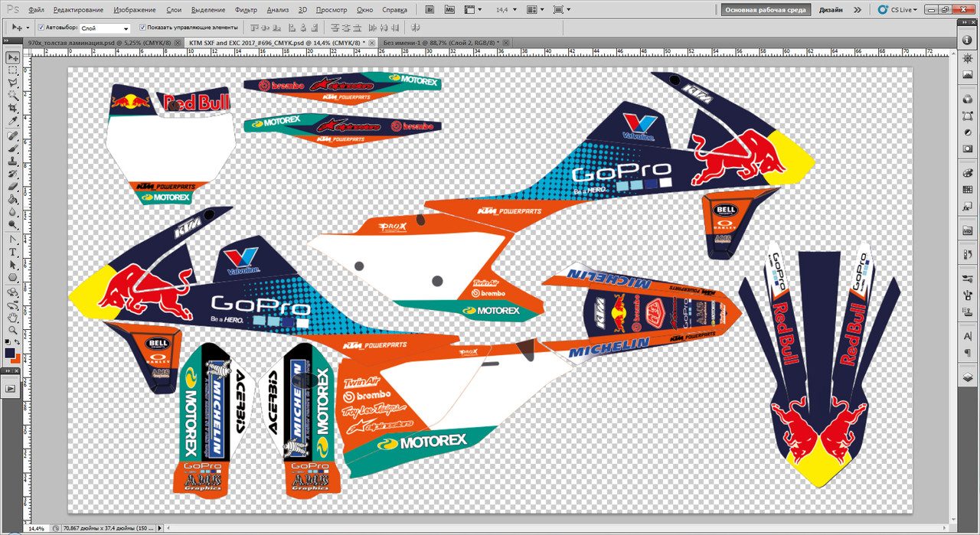
Task: Select the Hand tool
Action: click(x=13, y=317)
